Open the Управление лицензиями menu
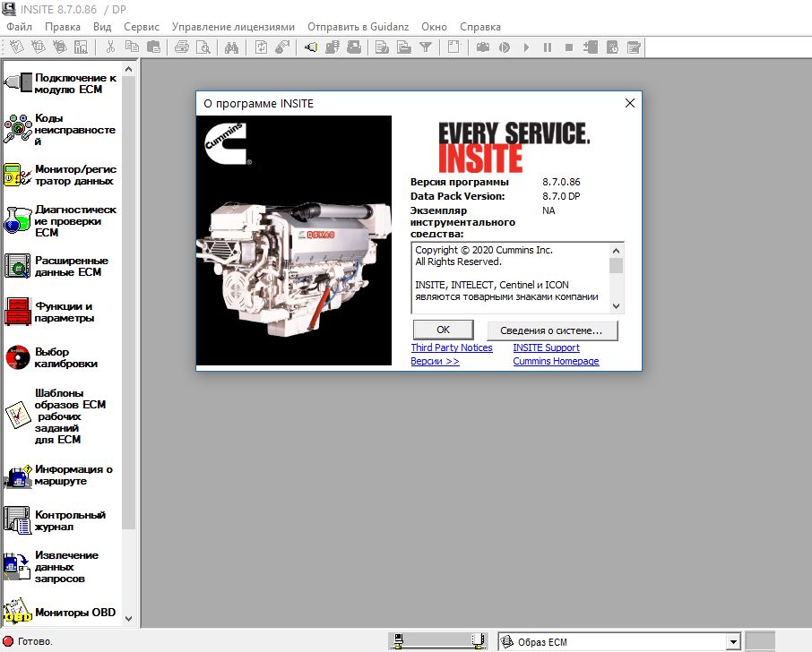812x652 pixels. tap(233, 27)
